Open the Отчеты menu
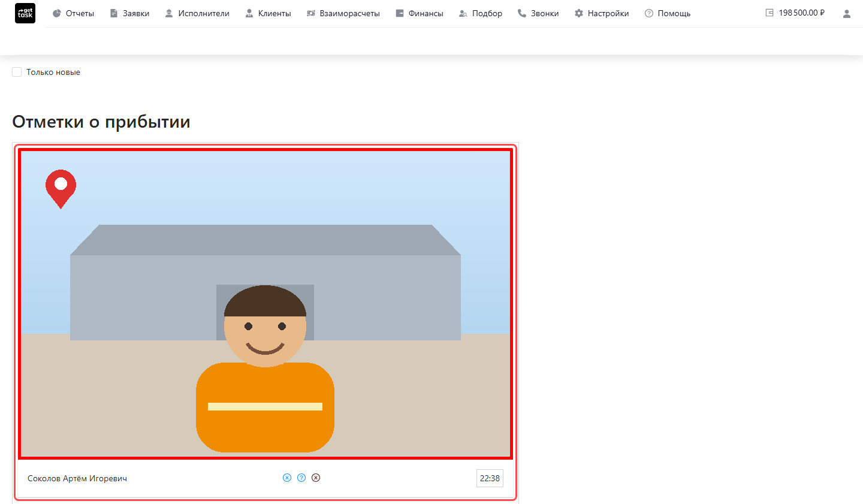This screenshot has height=504, width=863. 73,13
